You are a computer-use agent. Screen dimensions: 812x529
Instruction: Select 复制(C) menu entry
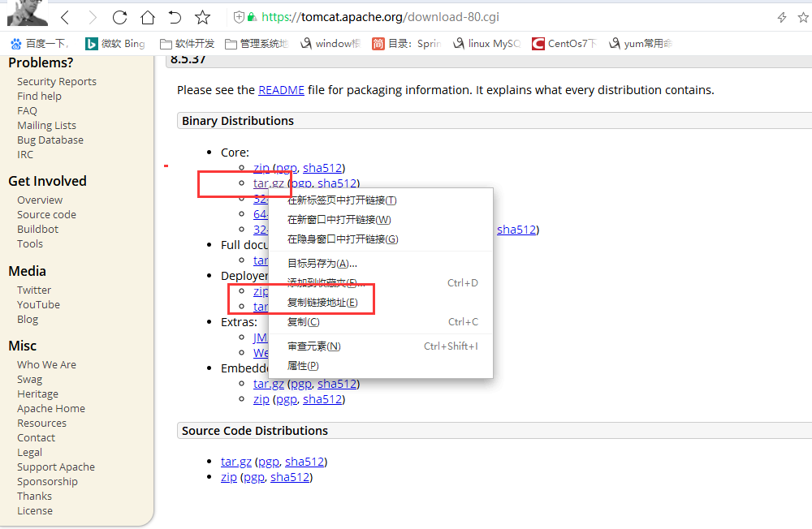tap(381, 322)
